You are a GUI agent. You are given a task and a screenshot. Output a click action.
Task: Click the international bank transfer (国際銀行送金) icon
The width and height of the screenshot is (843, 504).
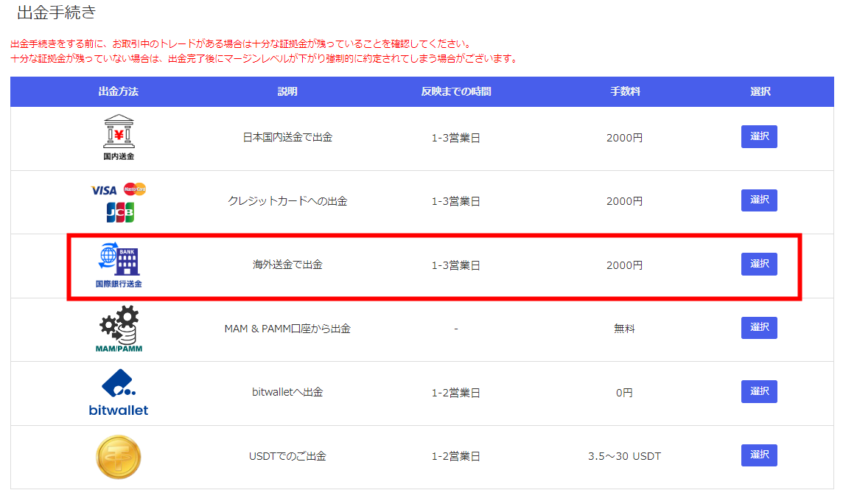[119, 265]
